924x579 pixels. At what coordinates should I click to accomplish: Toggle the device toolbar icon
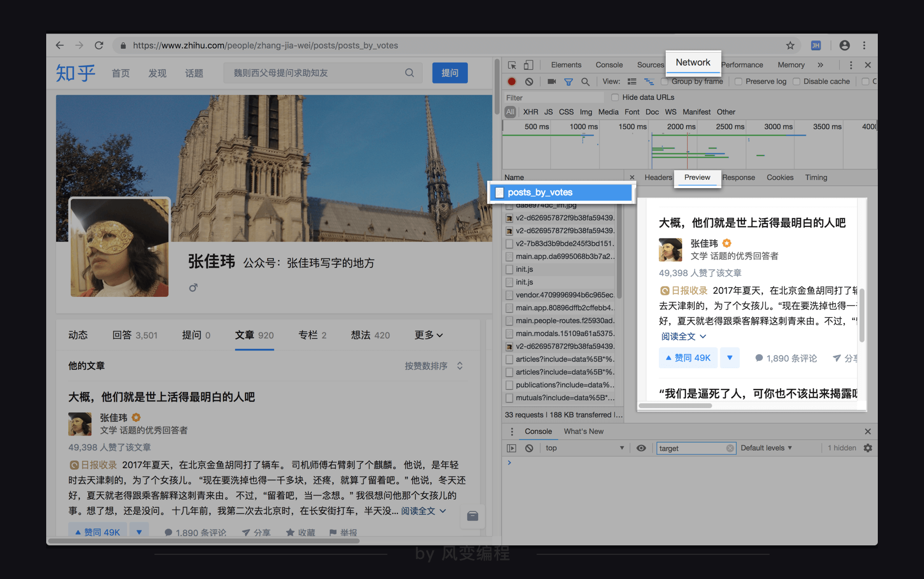click(x=529, y=65)
